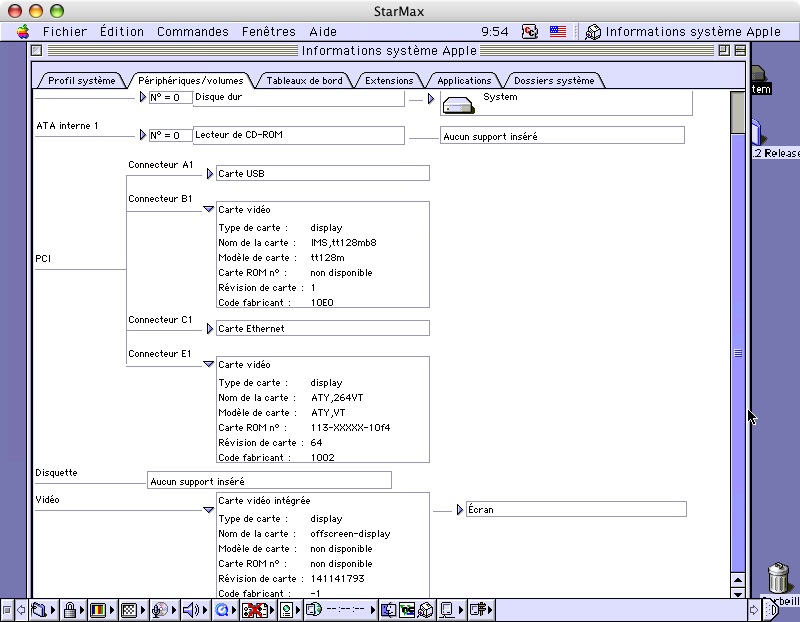Click the IMS,tt128mb8 card name value

point(343,242)
